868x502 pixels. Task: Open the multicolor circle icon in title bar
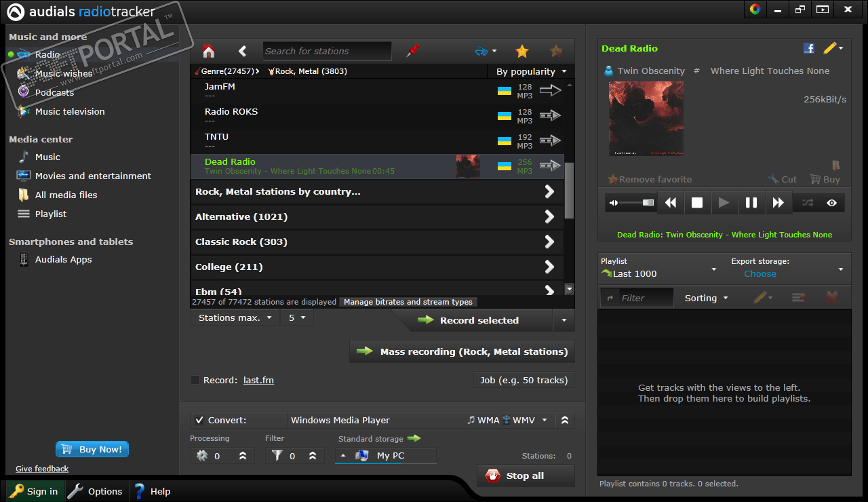(x=755, y=9)
